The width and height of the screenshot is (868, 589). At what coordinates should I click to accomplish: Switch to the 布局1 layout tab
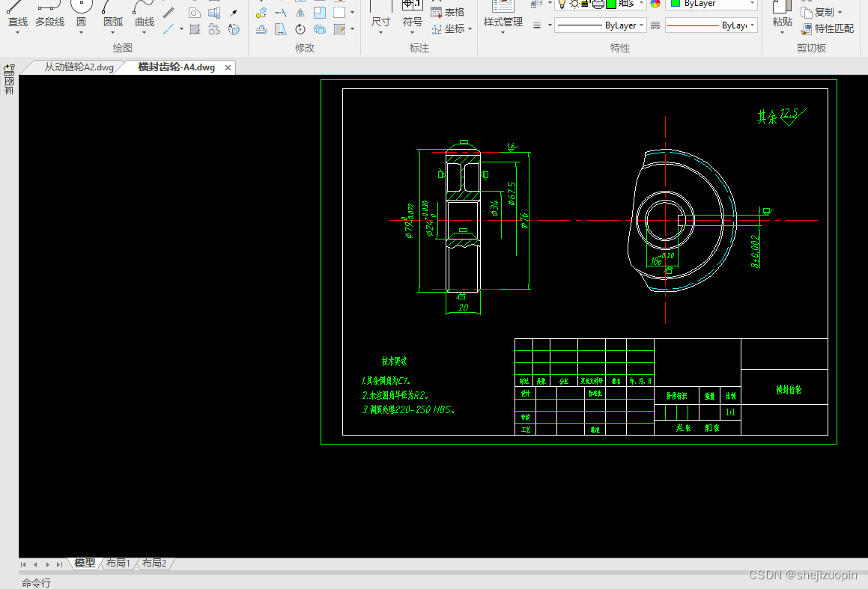click(118, 563)
